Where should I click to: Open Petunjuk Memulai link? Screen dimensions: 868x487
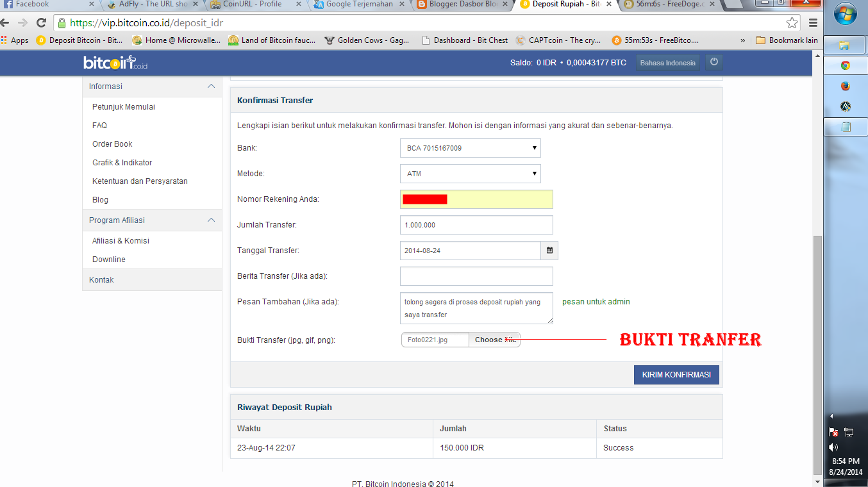coord(124,107)
